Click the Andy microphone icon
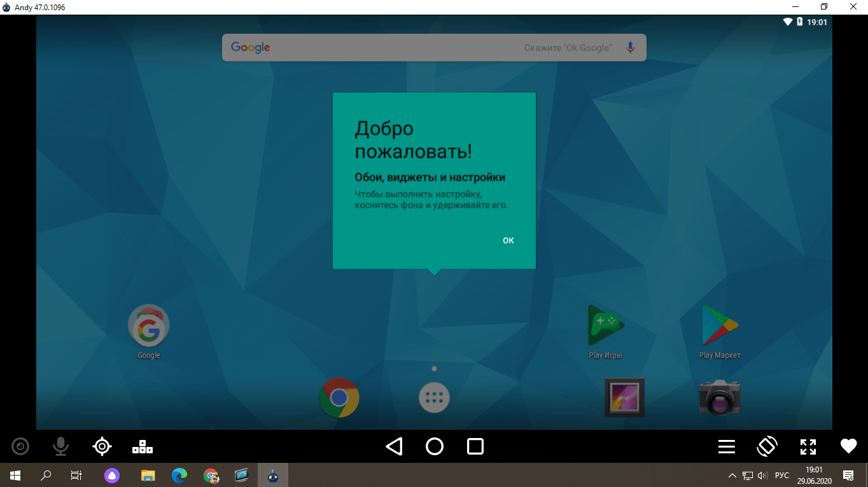This screenshot has height=487, width=868. pyautogui.click(x=60, y=447)
